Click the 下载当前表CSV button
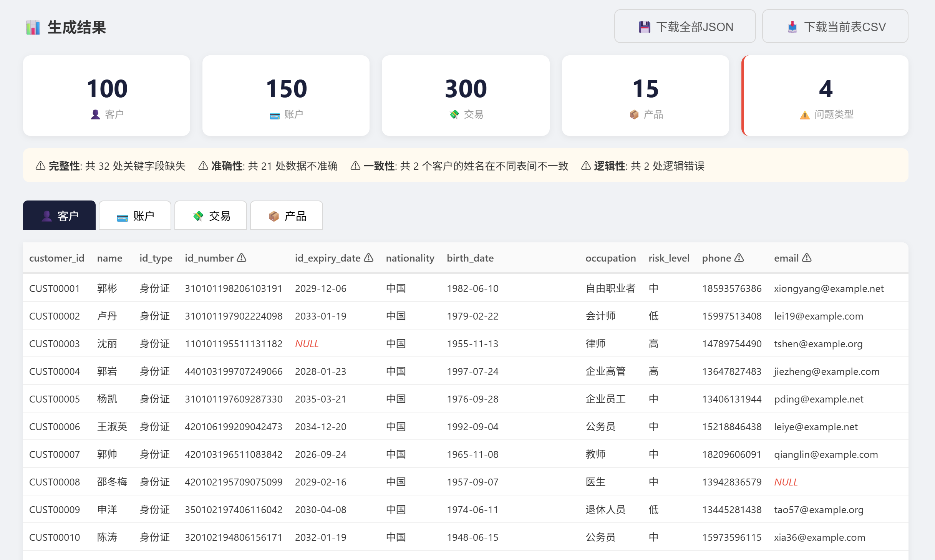The image size is (935, 560). click(x=835, y=27)
